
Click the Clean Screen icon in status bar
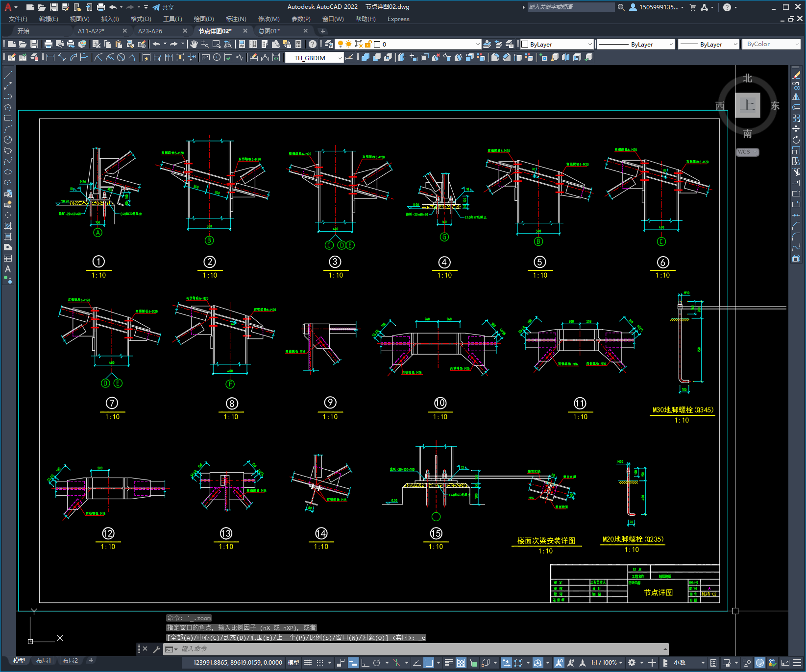tap(785, 663)
